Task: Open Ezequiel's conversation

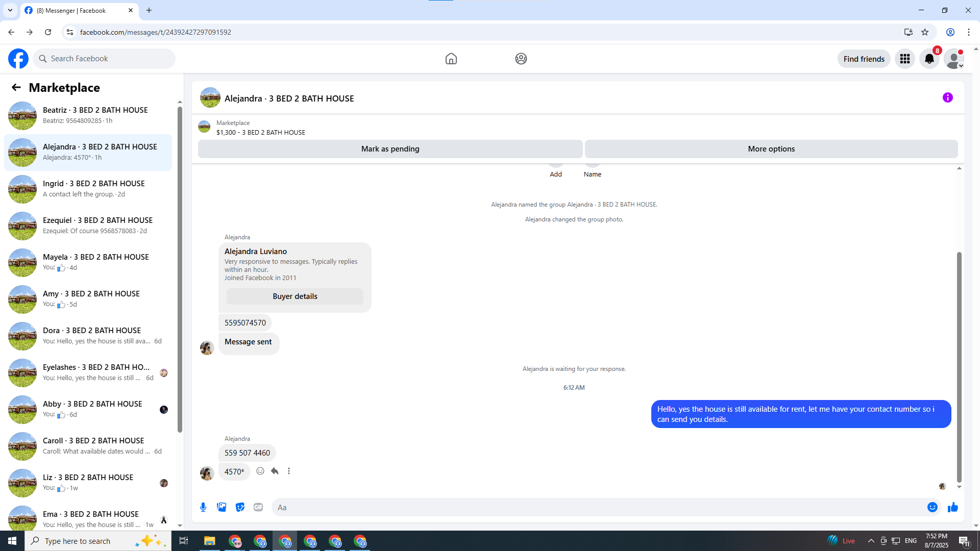Action: coord(88,226)
